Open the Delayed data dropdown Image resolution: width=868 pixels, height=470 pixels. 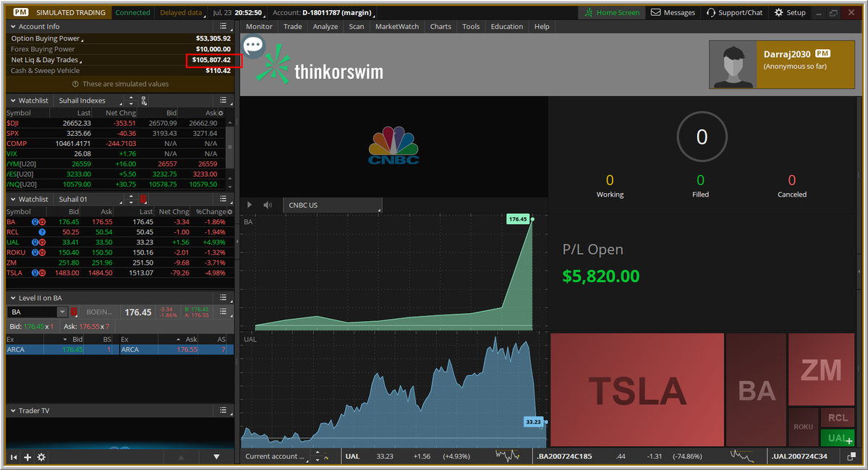181,12
